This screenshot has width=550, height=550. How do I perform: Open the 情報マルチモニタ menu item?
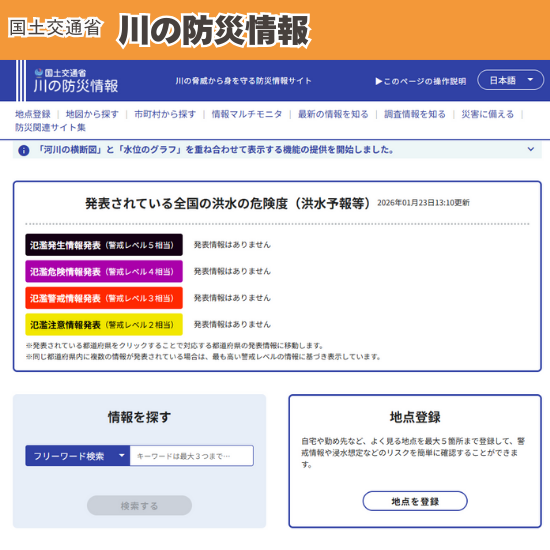pyautogui.click(x=247, y=114)
